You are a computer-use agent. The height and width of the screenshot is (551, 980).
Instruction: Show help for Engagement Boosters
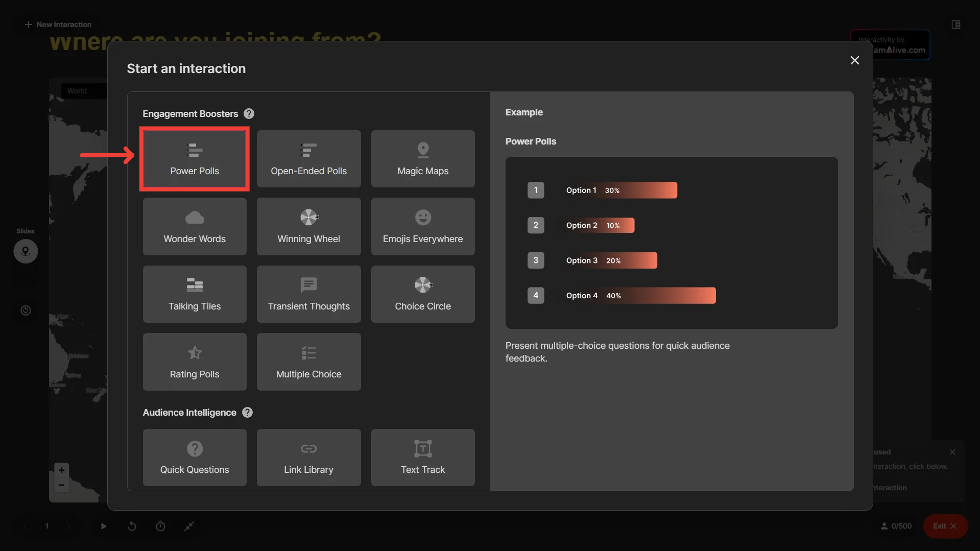(x=249, y=114)
